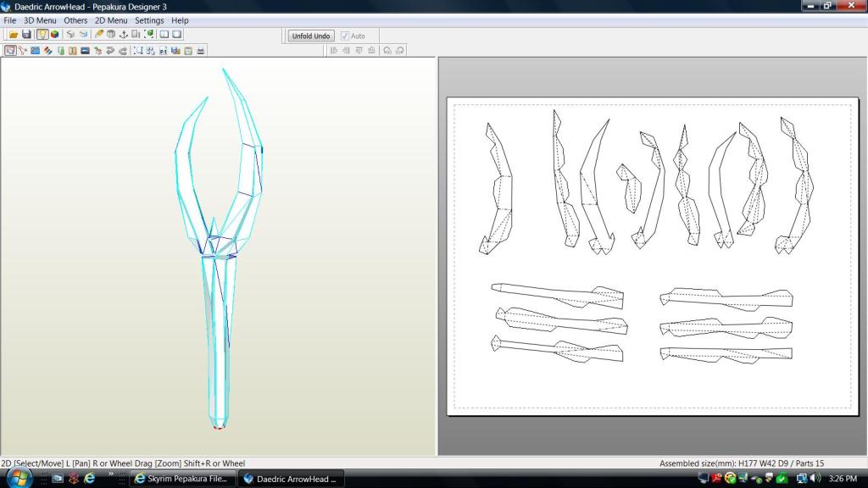Click the Unfold Undo button
This screenshot has width=868, height=488.
coord(311,36)
